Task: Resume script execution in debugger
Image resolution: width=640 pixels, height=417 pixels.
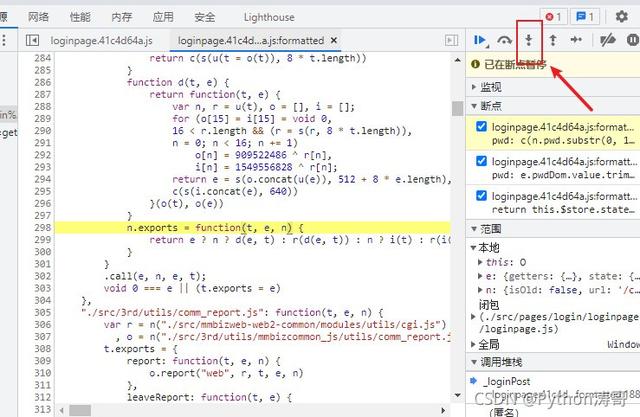Action: point(480,40)
